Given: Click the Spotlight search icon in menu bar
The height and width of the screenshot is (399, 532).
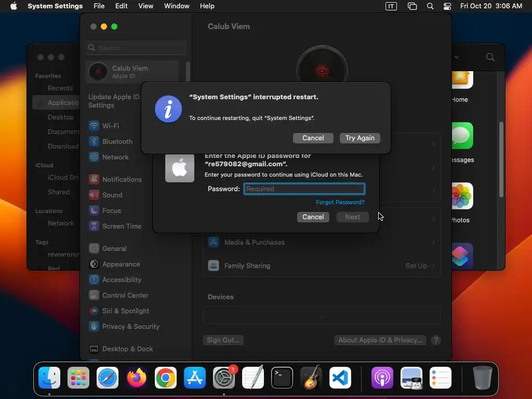Looking at the screenshot, I should tap(430, 6).
